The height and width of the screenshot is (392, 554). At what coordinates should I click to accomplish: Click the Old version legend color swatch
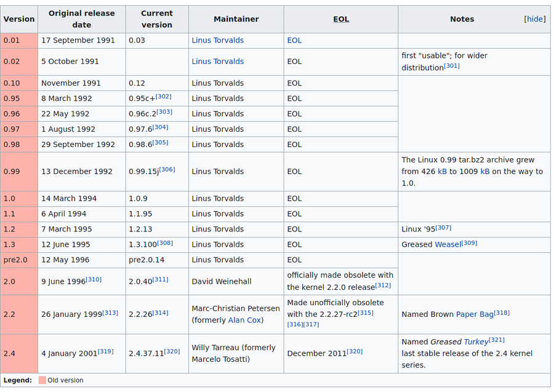[x=42, y=380]
